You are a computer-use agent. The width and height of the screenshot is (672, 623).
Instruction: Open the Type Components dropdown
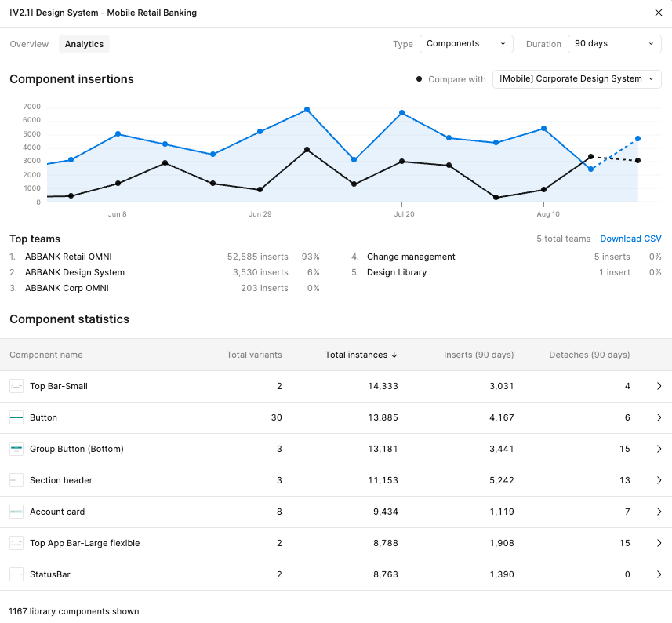click(x=466, y=44)
